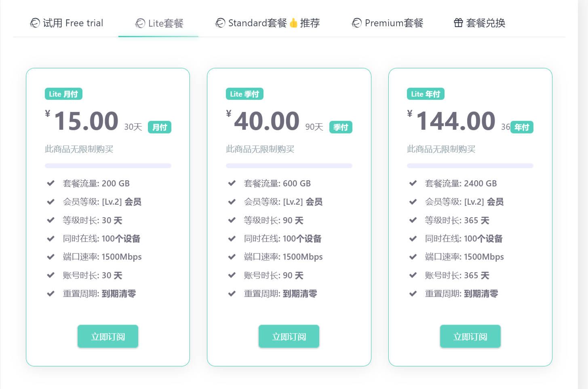Click the green 季付 tag beside 90天
Viewport: 588px width, 389px height.
[341, 127]
